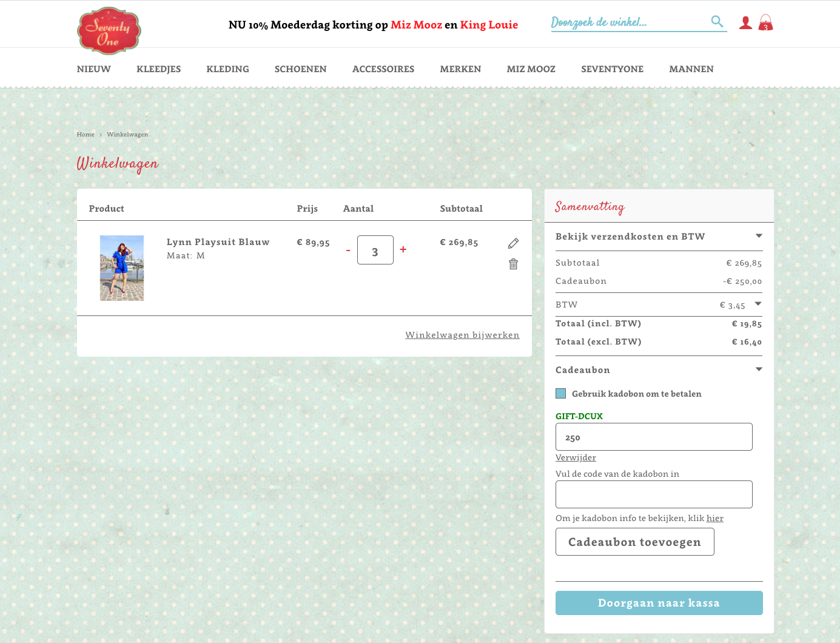Click the 'Winkelwagen bijwerken' link
The width and height of the screenshot is (840, 643).
462,335
